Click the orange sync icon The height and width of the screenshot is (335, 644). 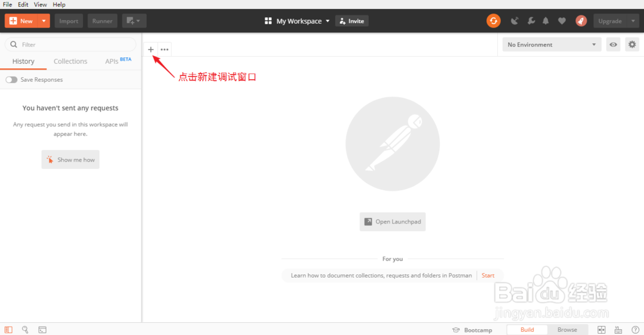coord(493,21)
